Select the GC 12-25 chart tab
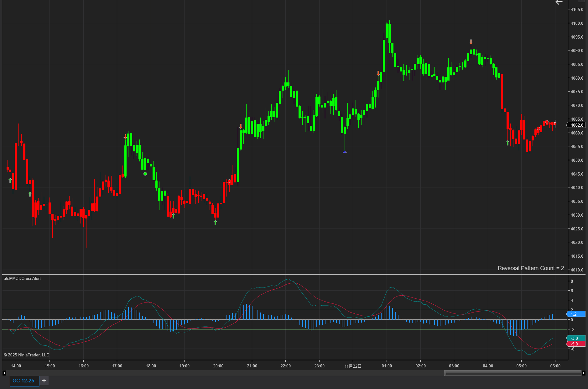The width and height of the screenshot is (588, 389). [23, 381]
